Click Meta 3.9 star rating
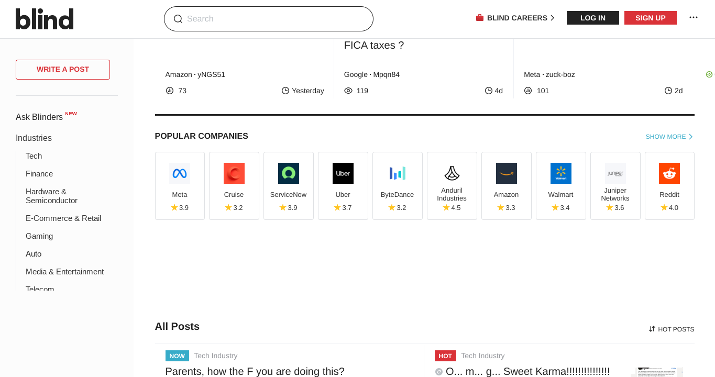The image size is (715, 377). (180, 207)
